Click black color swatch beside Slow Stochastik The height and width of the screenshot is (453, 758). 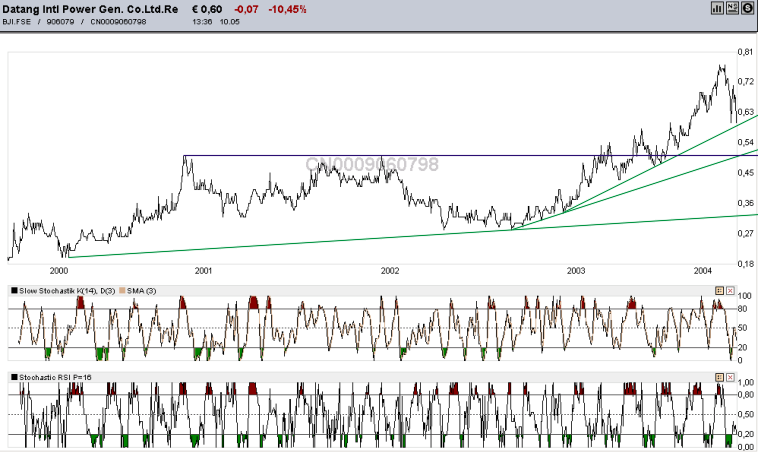click(15, 291)
